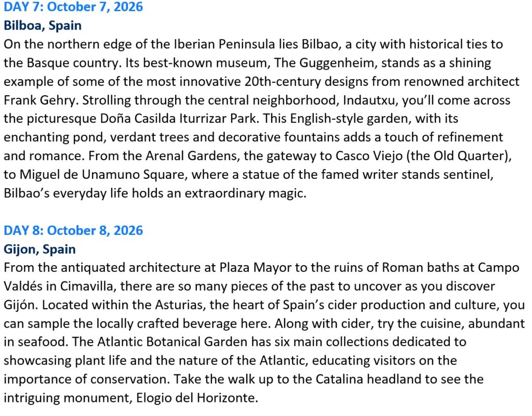The width and height of the screenshot is (532, 416).
Task: Place cursor on the word "Asturias"
Action: point(180,305)
